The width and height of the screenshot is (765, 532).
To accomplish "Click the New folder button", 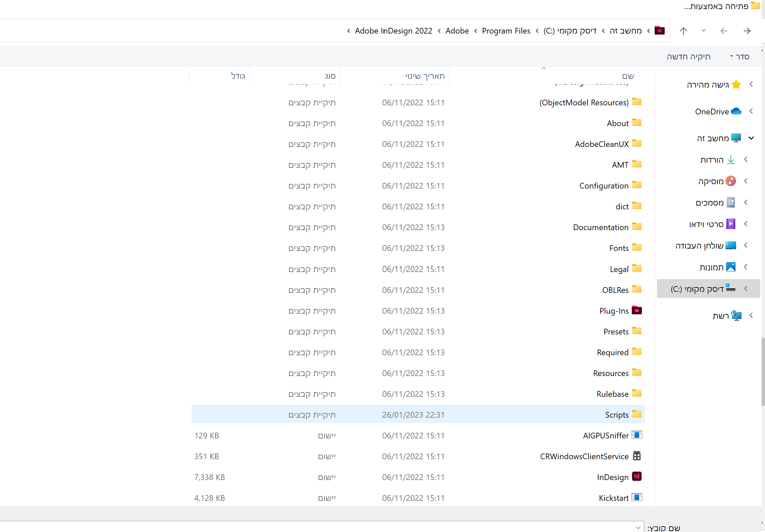I will pyautogui.click(x=688, y=57).
